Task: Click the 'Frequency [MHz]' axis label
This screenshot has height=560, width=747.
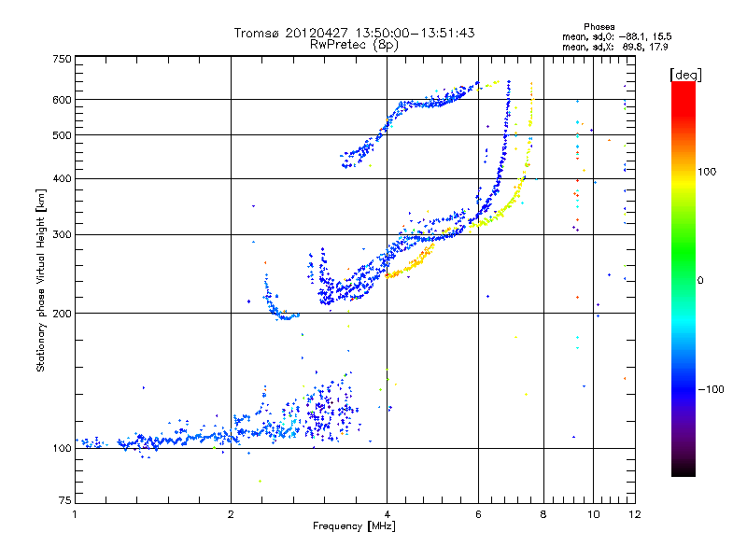Action: pyautogui.click(x=354, y=526)
